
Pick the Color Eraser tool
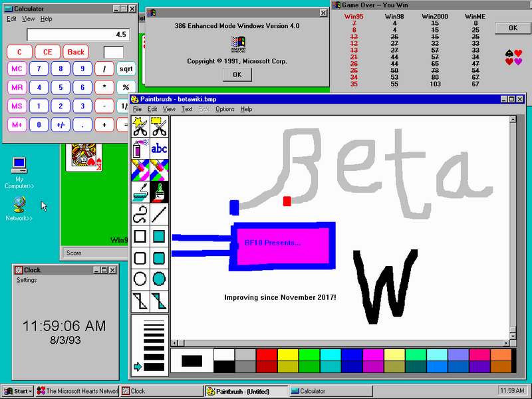click(140, 170)
